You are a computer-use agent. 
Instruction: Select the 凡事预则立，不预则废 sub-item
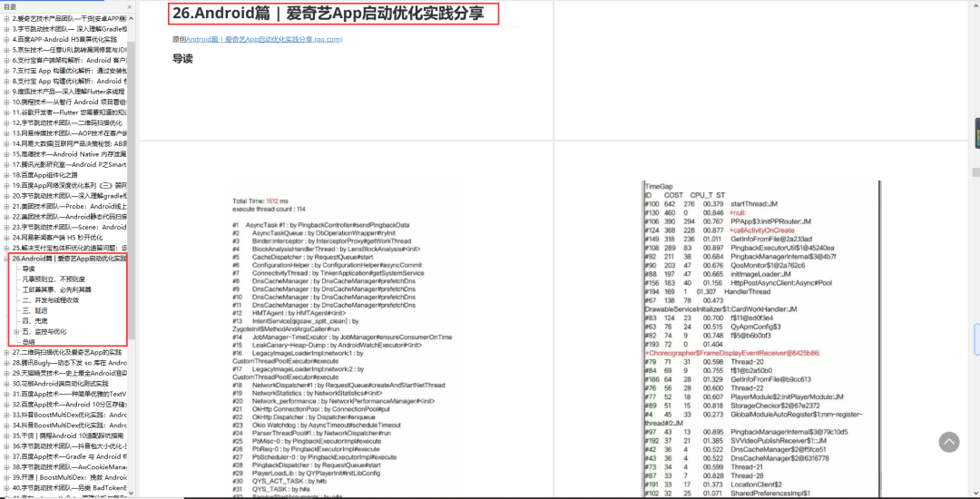click(x=54, y=279)
